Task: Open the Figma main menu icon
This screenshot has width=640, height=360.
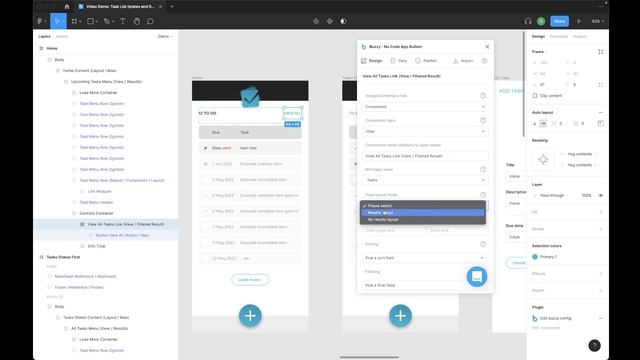Action: tap(41, 21)
